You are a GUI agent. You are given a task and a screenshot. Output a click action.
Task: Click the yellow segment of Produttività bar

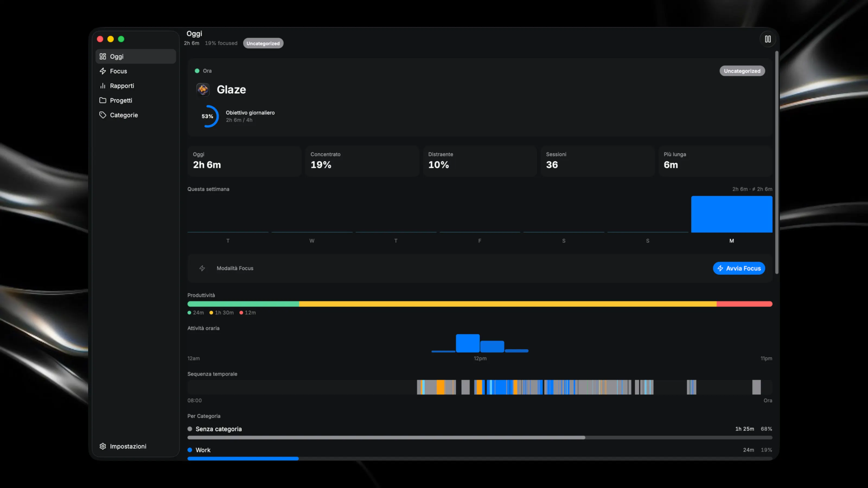point(508,304)
